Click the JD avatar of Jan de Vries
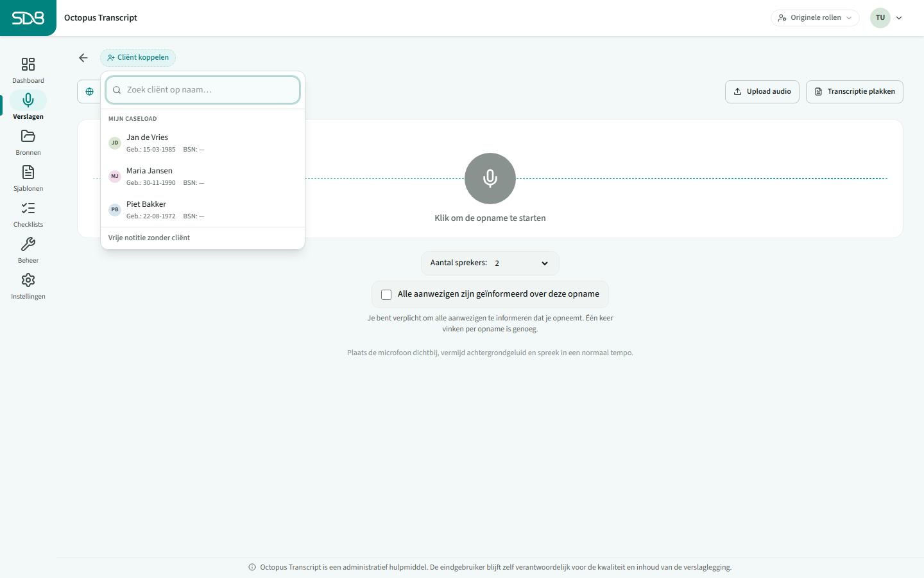This screenshot has width=924, height=578. click(115, 143)
